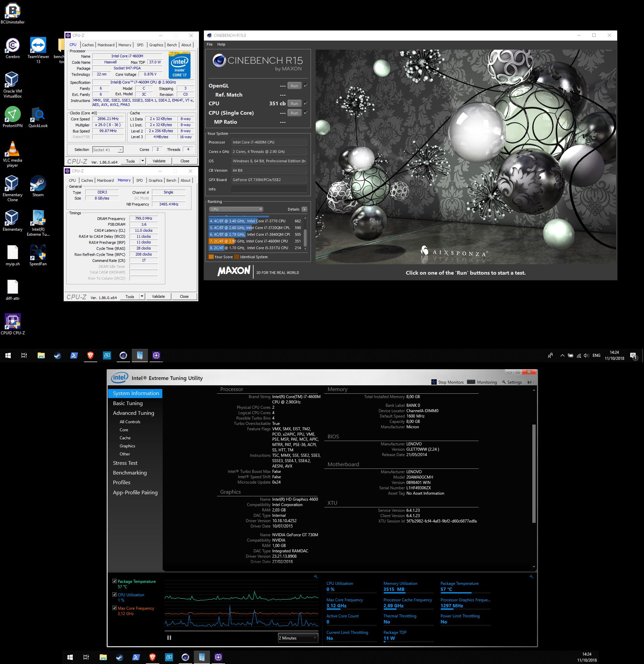Screen dimensions: 644x664
Task: Open the CPU ranking dropdown in Cinebench
Action: pyautogui.click(x=236, y=209)
